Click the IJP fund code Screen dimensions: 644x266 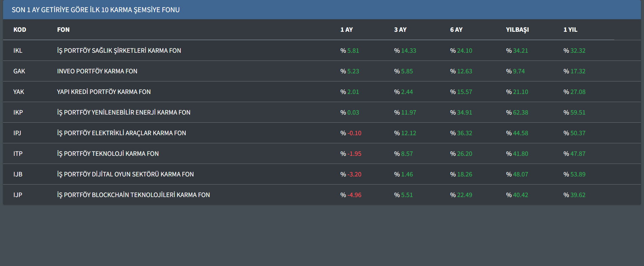18,195
